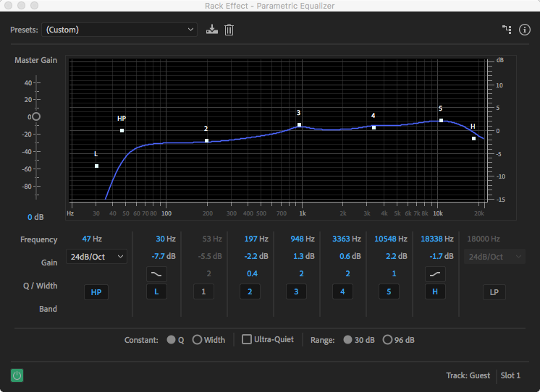Open the channel map routing editor icon
This screenshot has height=392, width=540.
(507, 30)
